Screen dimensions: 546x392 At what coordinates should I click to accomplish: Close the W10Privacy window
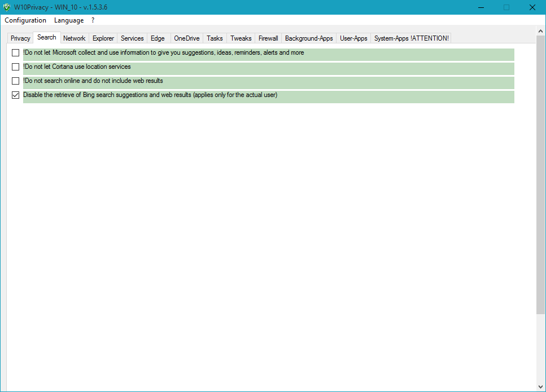pyautogui.click(x=532, y=7)
